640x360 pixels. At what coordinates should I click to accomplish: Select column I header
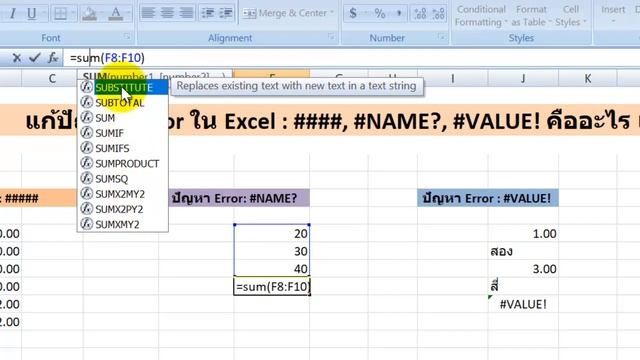(452, 78)
